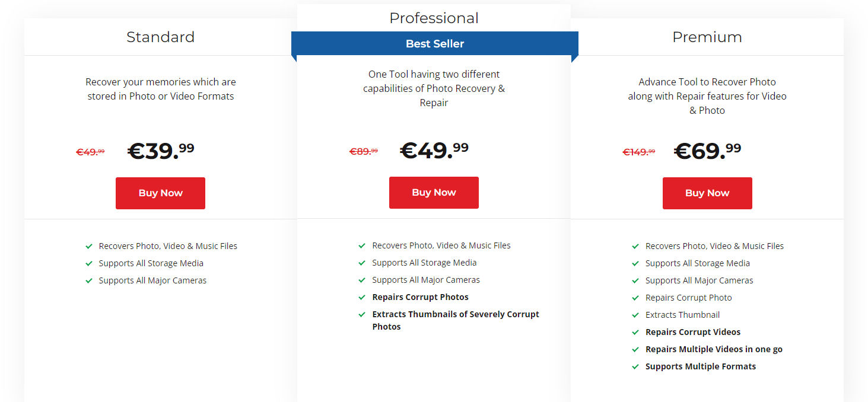Image resolution: width=868 pixels, height=402 pixels.
Task: Click Standard's 'Supports All Major Cameras' text
Action: pos(152,280)
